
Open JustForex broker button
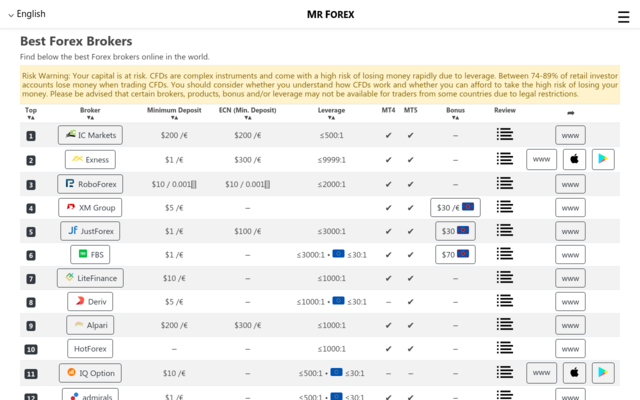click(x=90, y=231)
